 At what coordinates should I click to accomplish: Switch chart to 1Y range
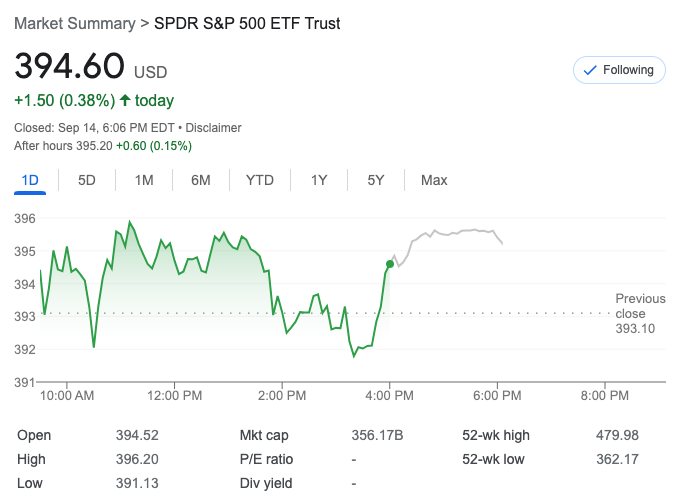[x=319, y=180]
